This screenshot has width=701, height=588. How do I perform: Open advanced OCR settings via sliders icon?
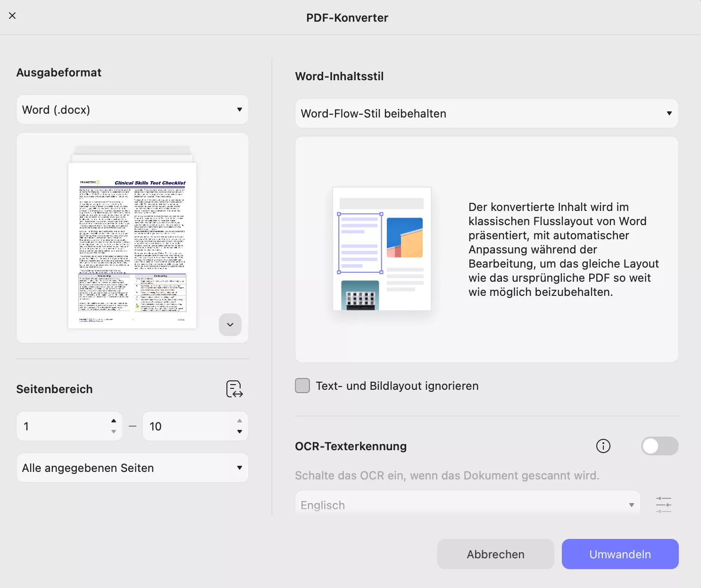tap(664, 504)
